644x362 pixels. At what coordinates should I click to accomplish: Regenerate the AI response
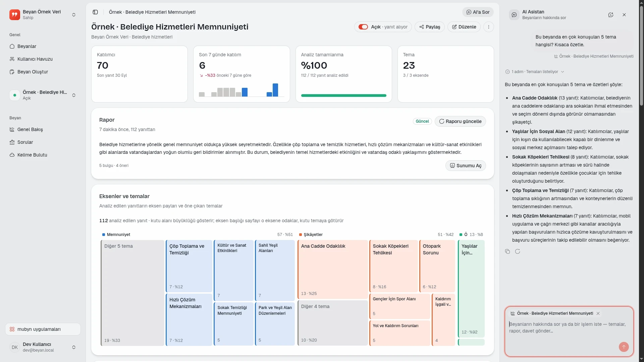click(x=518, y=251)
